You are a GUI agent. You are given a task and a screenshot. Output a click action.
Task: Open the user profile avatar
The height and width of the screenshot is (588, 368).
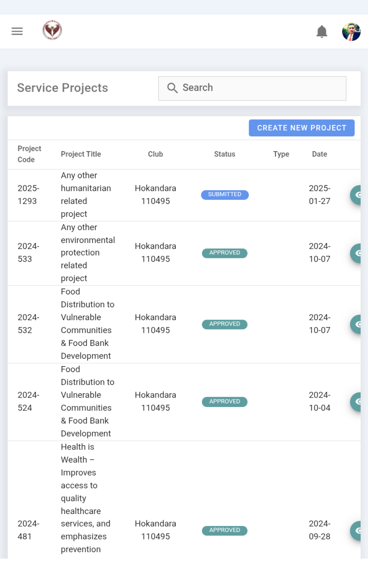[x=351, y=32]
